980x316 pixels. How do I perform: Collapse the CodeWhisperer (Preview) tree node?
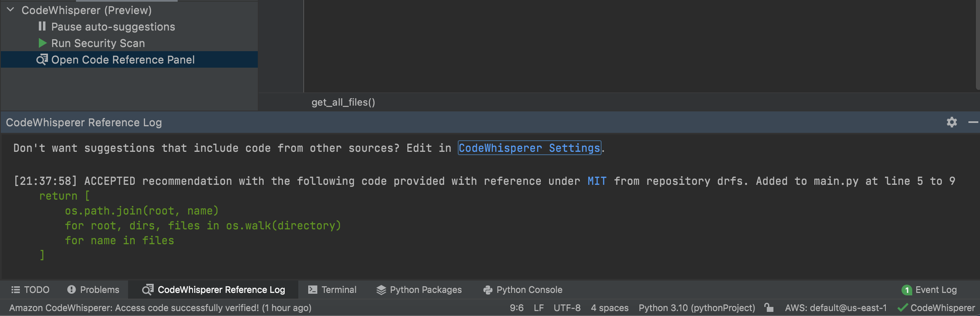pos(11,10)
